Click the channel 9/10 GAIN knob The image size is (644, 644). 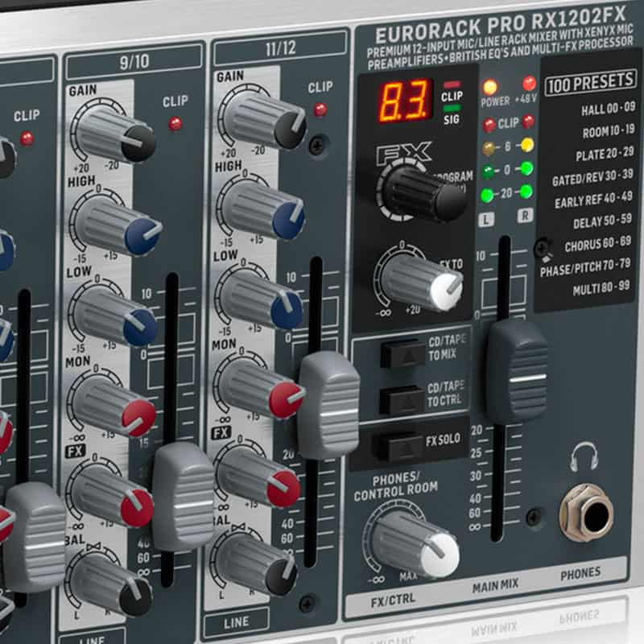click(116, 134)
